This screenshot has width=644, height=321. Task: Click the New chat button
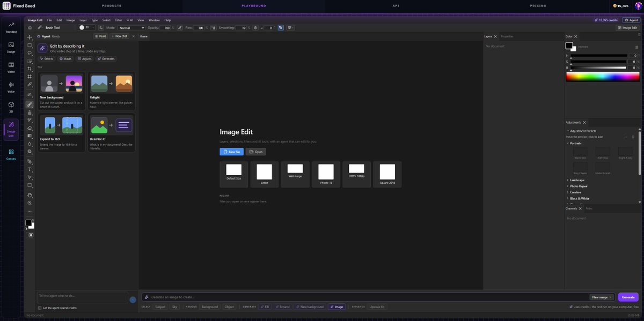click(x=120, y=36)
